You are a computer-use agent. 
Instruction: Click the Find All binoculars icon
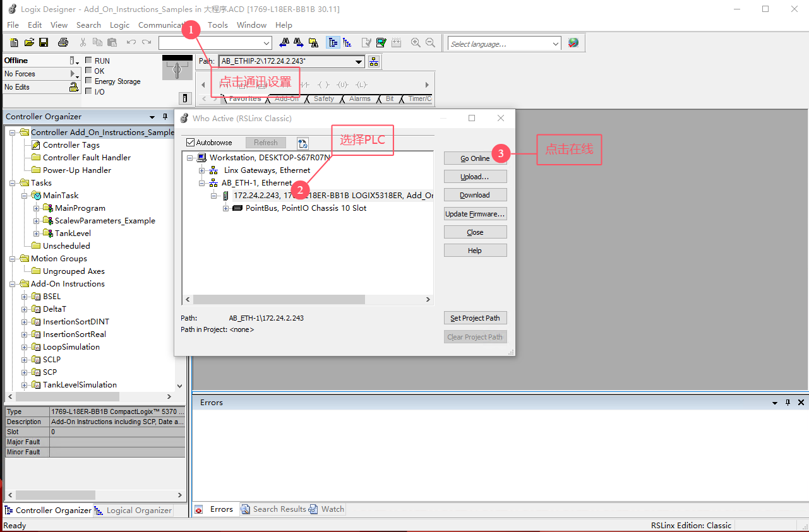[313, 43]
